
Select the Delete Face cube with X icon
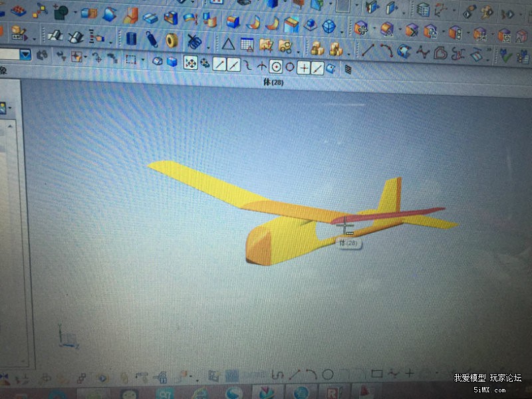(411, 31)
